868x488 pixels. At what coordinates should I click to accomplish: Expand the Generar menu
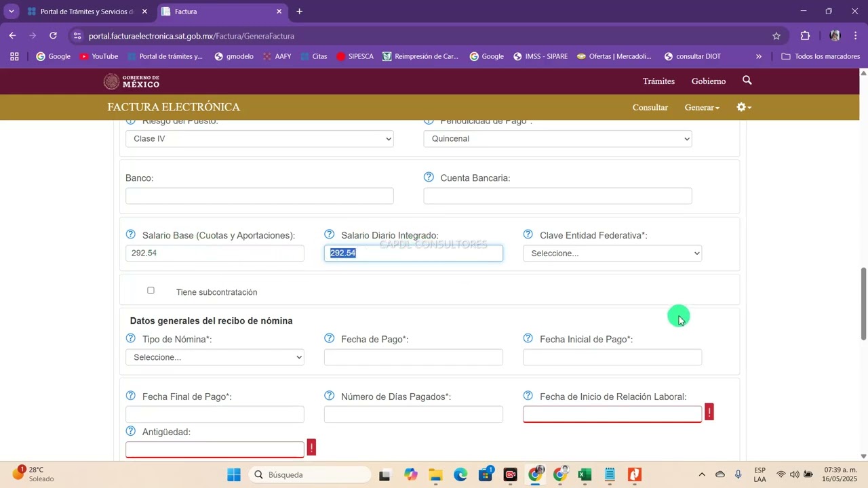[x=702, y=107]
